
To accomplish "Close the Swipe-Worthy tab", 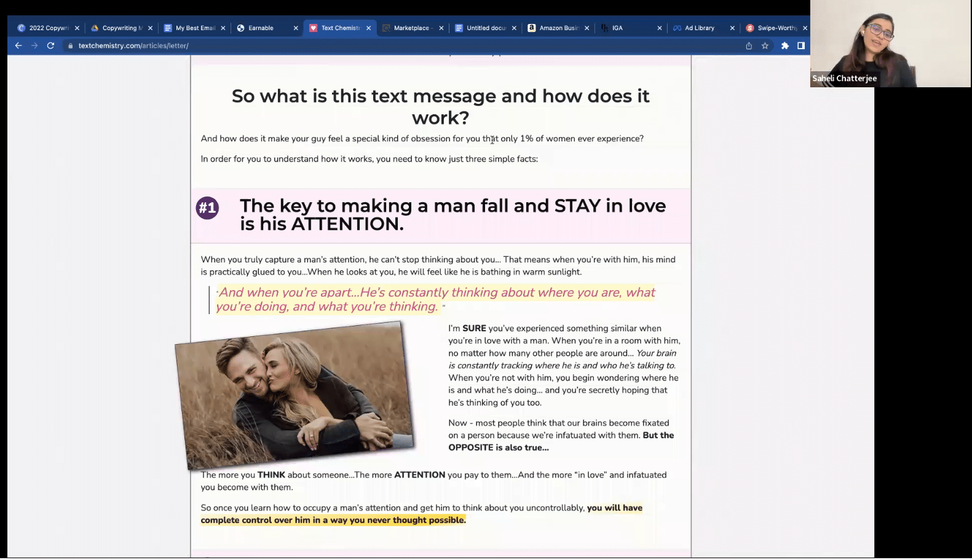I will 805,28.
